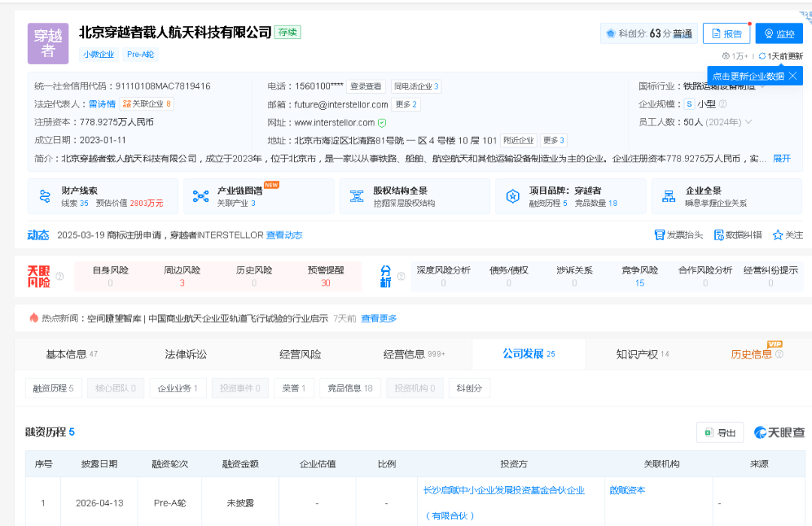Open the 启赋资本 affiliated institution link
This screenshot has height=526, width=812.
(627, 490)
